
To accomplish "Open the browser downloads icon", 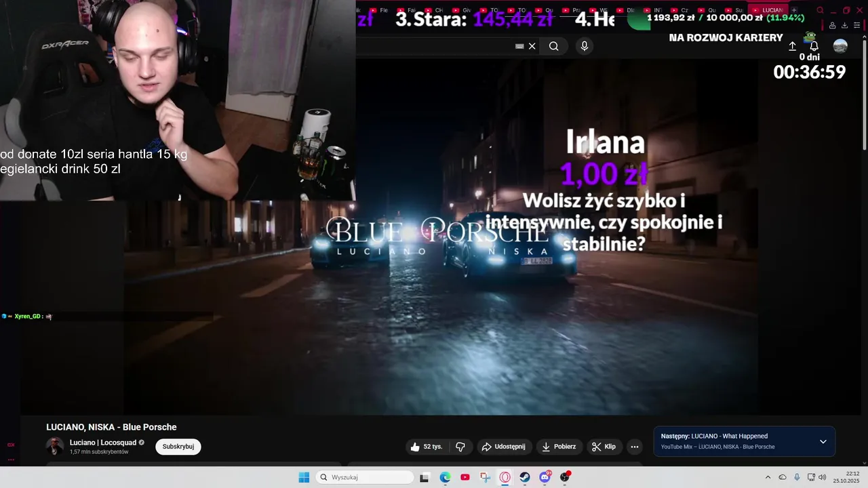I will pos(844,26).
